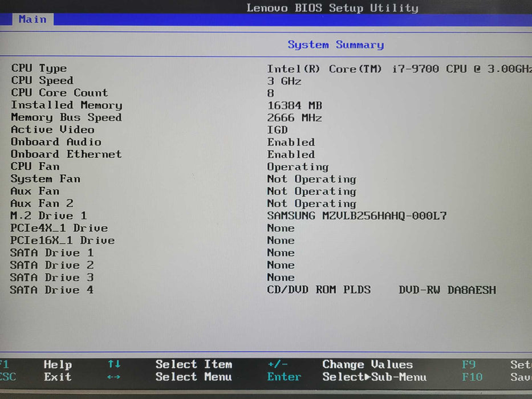Select Installed Memory summary line
532x399 pixels.
click(66, 105)
